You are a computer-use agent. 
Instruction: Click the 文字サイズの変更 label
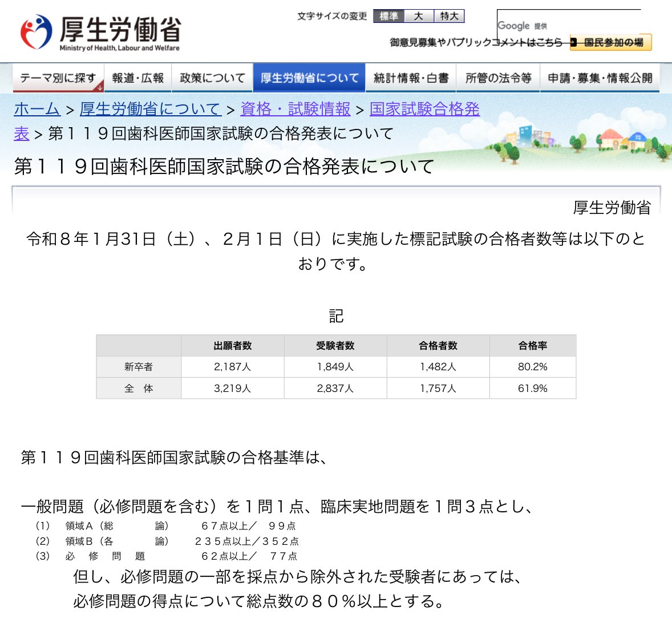tap(332, 17)
